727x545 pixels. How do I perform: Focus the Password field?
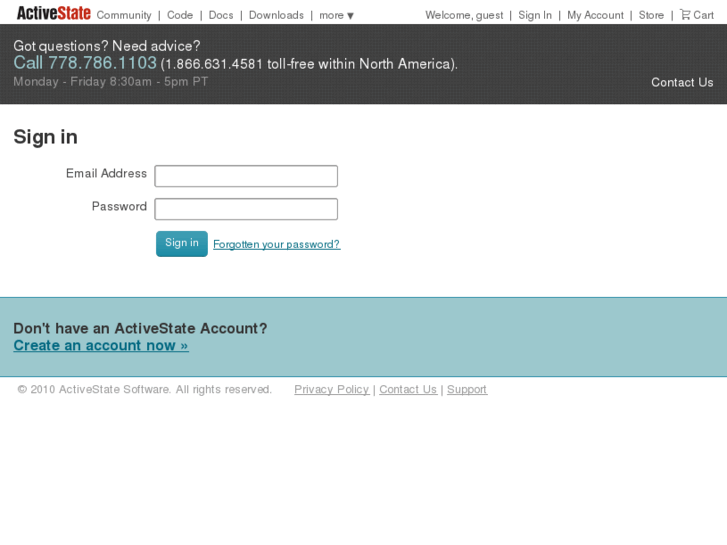(x=246, y=209)
